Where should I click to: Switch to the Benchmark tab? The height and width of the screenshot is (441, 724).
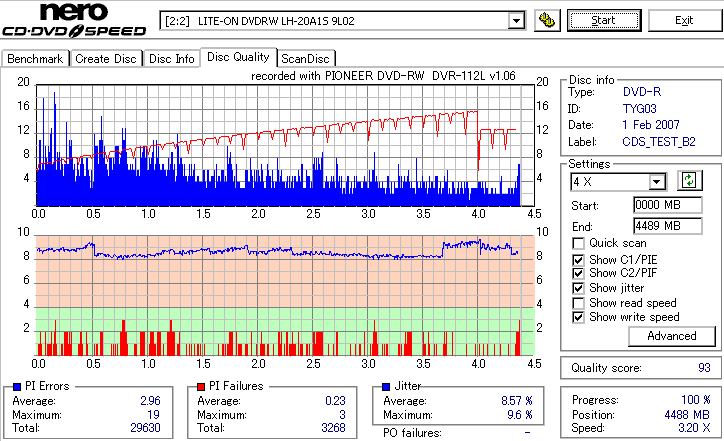click(x=35, y=59)
